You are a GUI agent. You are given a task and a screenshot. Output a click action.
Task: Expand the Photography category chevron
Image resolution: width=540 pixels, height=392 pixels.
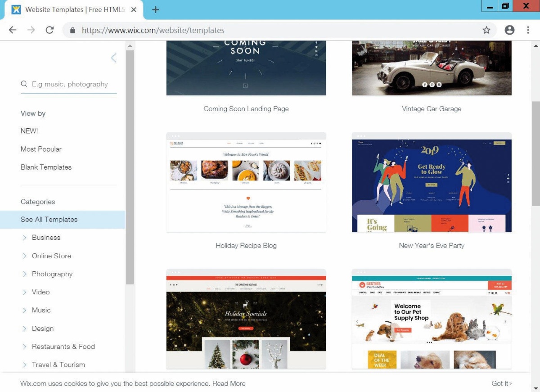25,274
